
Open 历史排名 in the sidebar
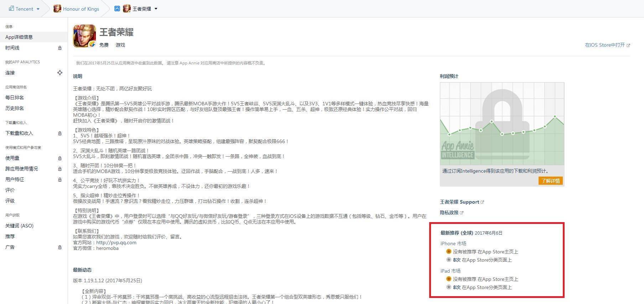pyautogui.click(x=15, y=108)
